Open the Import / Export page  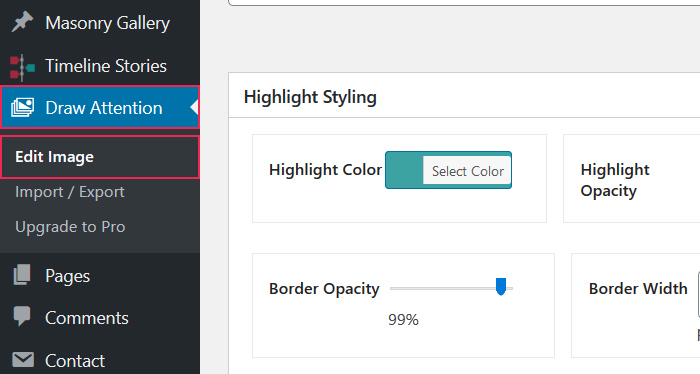coord(70,192)
